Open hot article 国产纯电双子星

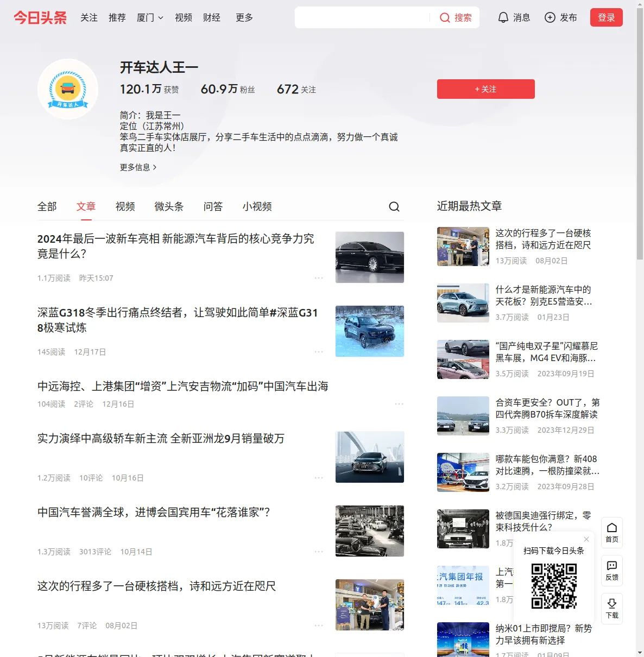[546, 352]
